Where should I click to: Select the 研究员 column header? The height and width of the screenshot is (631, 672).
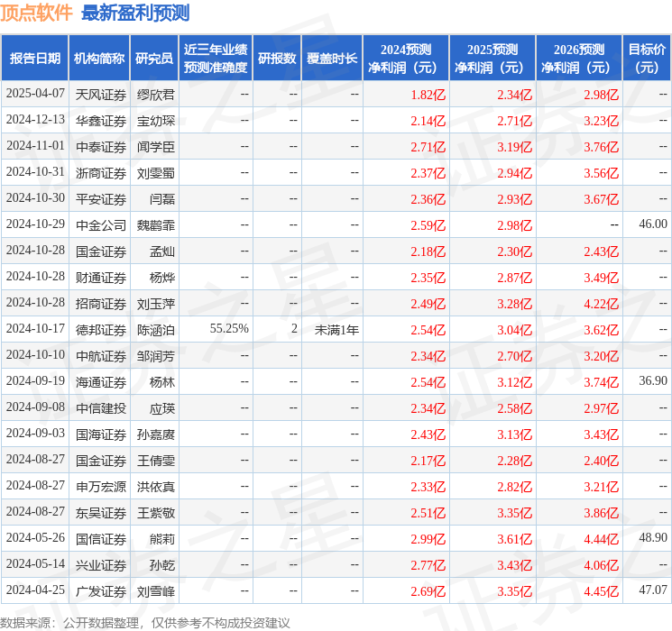154,58
